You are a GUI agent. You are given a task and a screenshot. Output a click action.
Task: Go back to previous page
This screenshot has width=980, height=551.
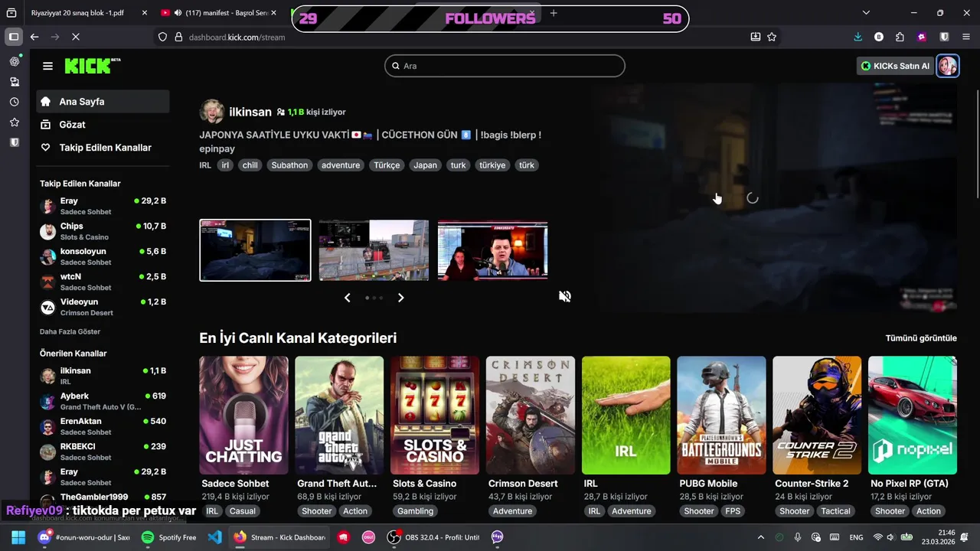tap(34, 37)
